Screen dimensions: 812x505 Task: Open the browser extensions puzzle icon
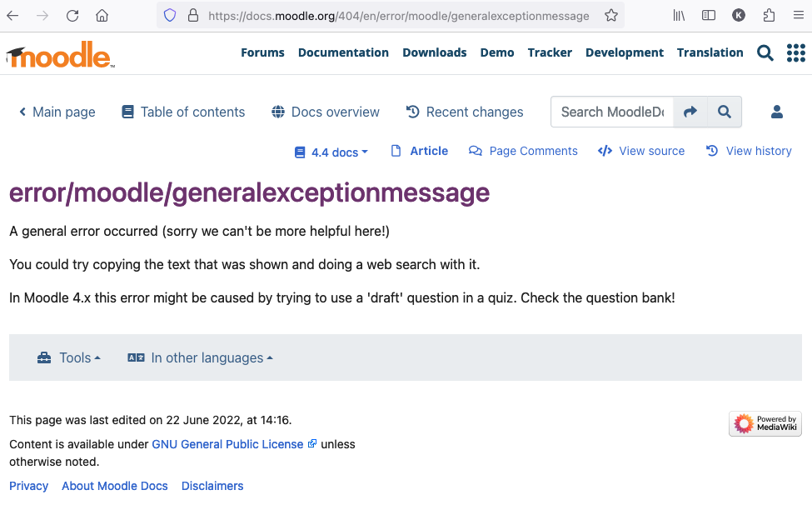point(769,16)
